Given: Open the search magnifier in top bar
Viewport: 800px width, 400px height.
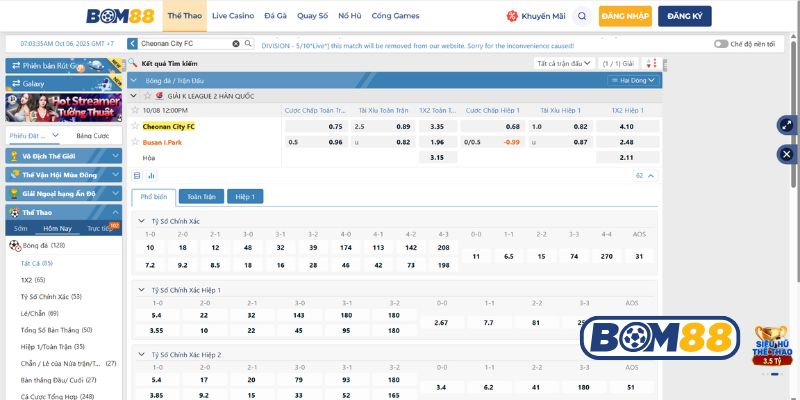Looking at the screenshot, I should tap(582, 16).
